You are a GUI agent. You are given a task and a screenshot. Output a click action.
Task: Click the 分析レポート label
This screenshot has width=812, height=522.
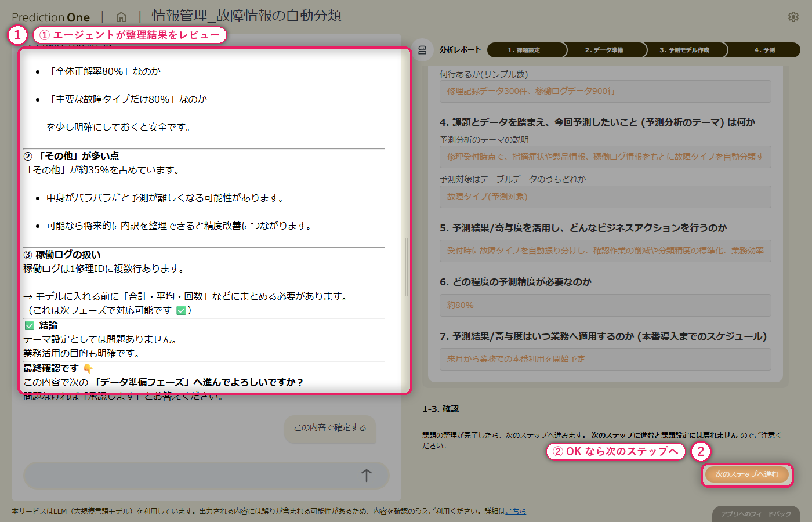point(461,50)
